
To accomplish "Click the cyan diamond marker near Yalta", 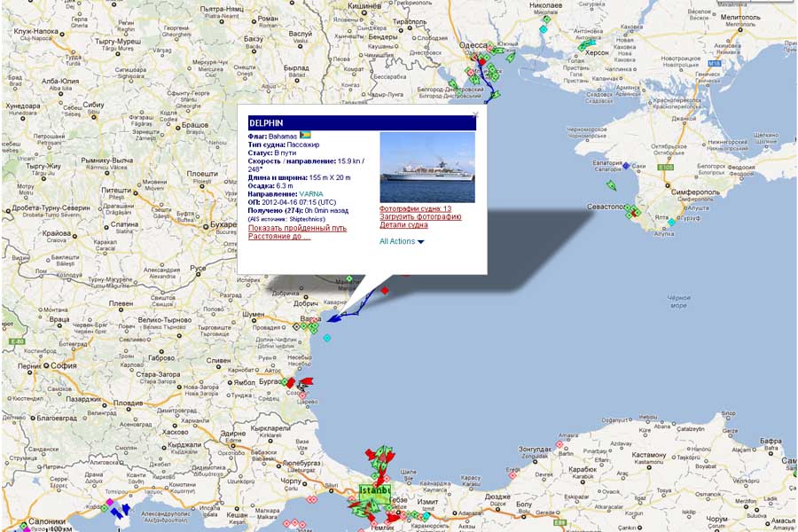I will [x=671, y=223].
